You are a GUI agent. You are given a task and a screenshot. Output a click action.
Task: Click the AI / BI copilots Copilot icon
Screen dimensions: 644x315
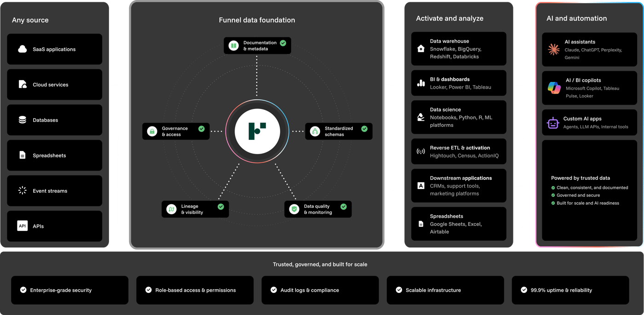pyautogui.click(x=554, y=88)
